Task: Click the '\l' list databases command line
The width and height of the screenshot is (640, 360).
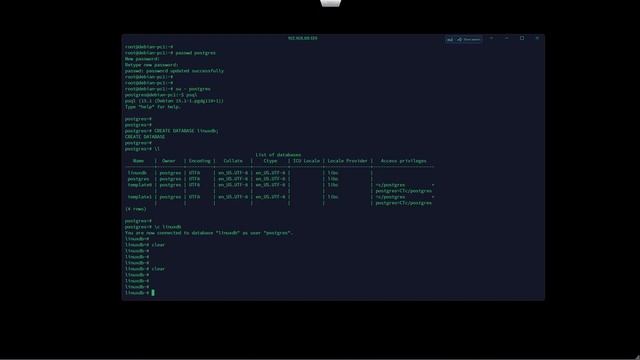Action: (142, 149)
